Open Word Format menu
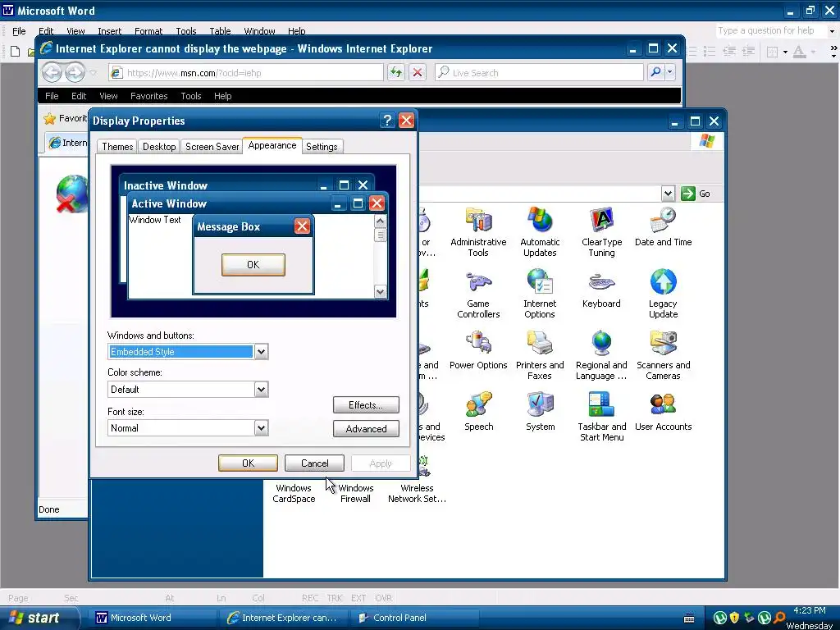Viewport: 840px width, 630px height. point(148,31)
